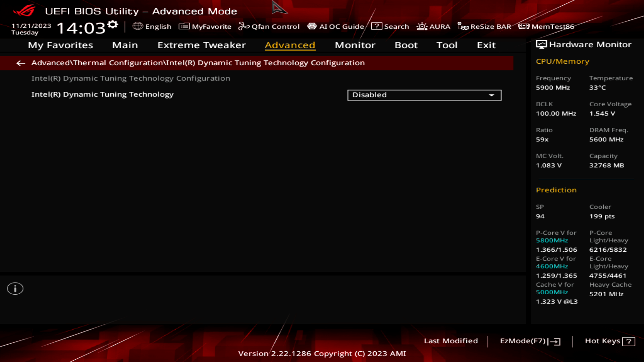Show the information panel hint
Screen dimensions: 644x362
point(15,288)
